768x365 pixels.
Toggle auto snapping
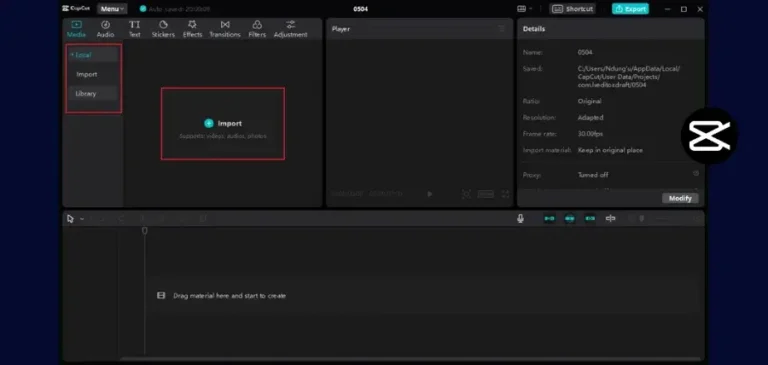pyautogui.click(x=570, y=219)
